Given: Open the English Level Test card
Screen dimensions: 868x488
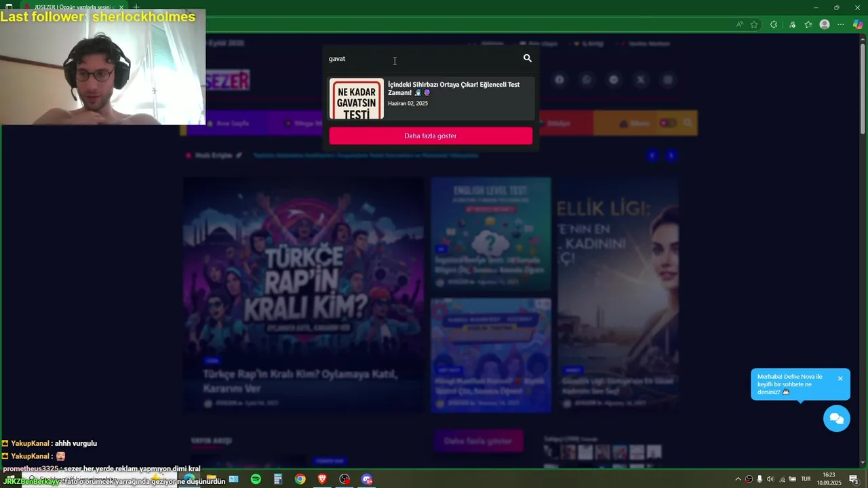Looking at the screenshot, I should [x=491, y=234].
